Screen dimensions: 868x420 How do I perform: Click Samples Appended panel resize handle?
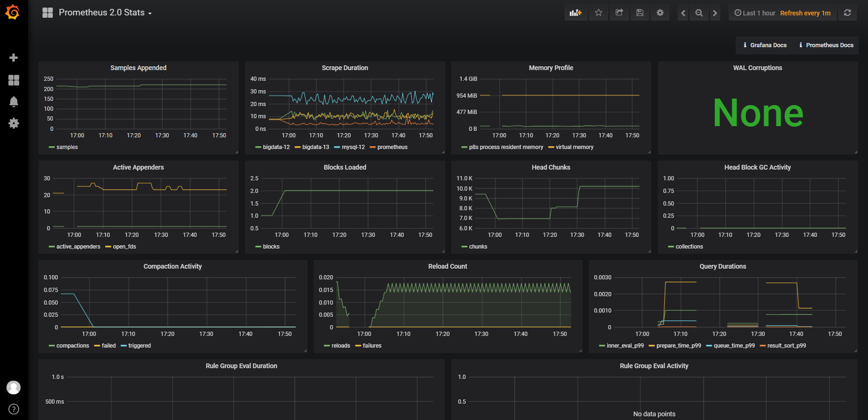[237, 152]
